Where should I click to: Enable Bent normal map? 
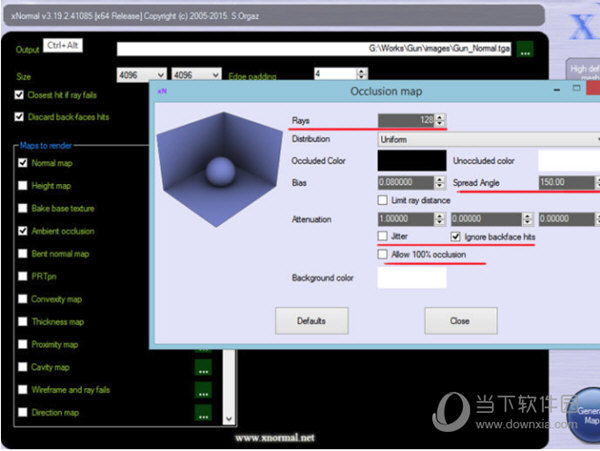tap(23, 253)
